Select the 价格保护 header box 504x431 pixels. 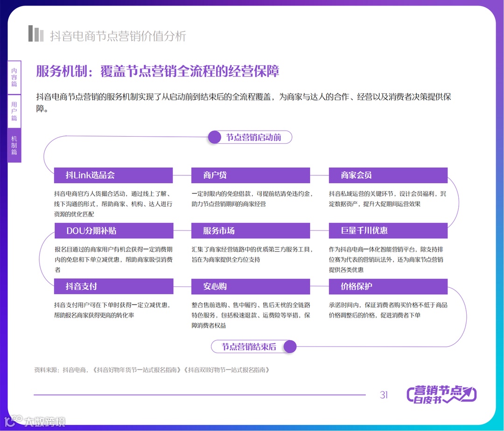click(388, 286)
